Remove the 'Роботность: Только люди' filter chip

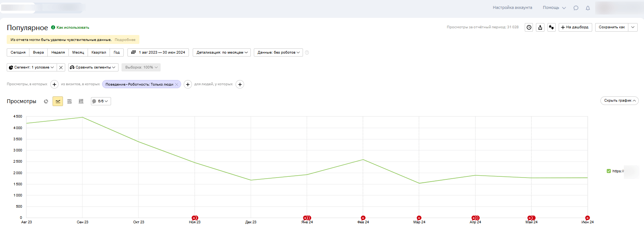click(177, 84)
